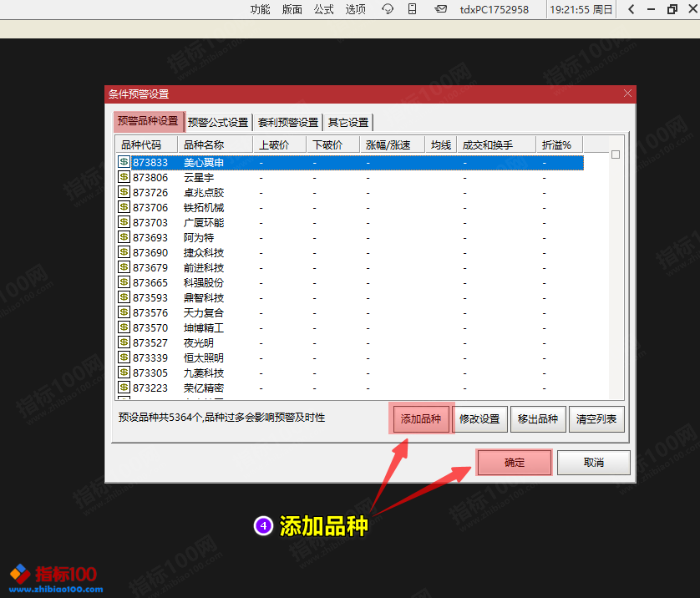700x598 pixels.
Task: Click the 折溢% column header
Action: (560, 144)
